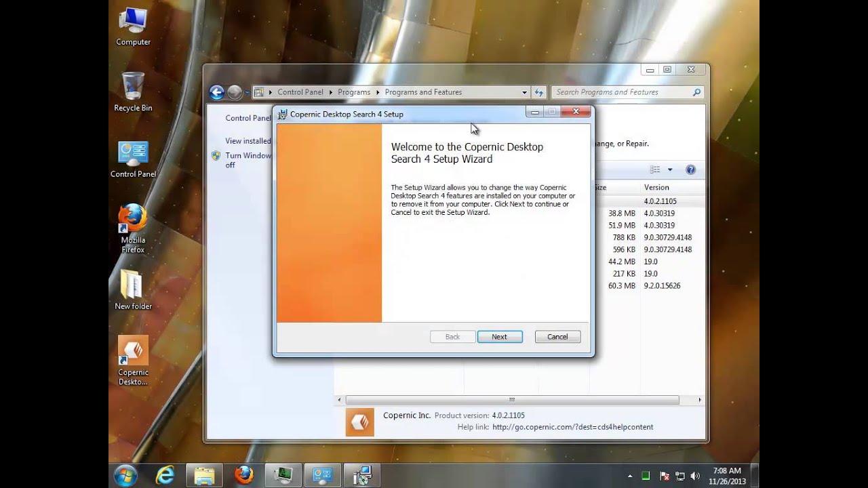Go back in the Programs and Features window
Screen dimensions: 868x488
217,92
